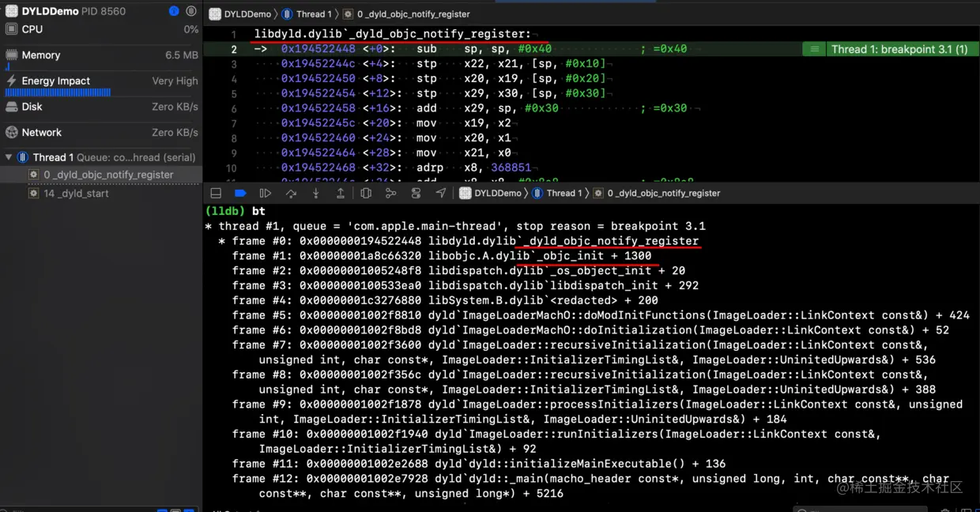Open the Memory gauge report

tap(101, 57)
